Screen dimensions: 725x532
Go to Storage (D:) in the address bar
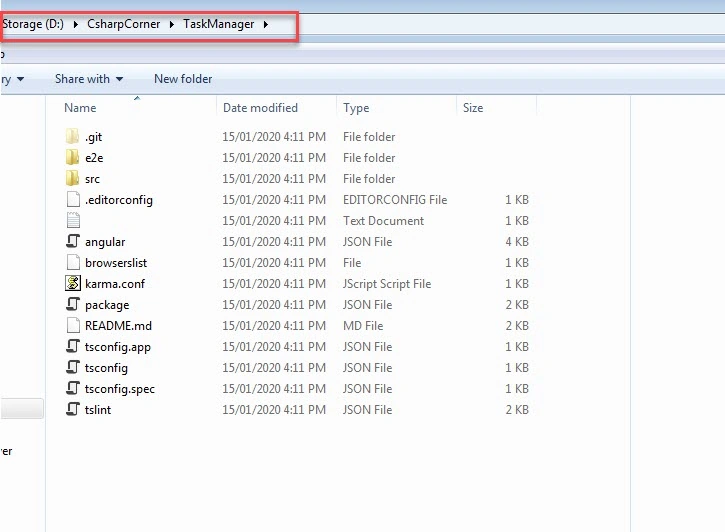[x=33, y=24]
